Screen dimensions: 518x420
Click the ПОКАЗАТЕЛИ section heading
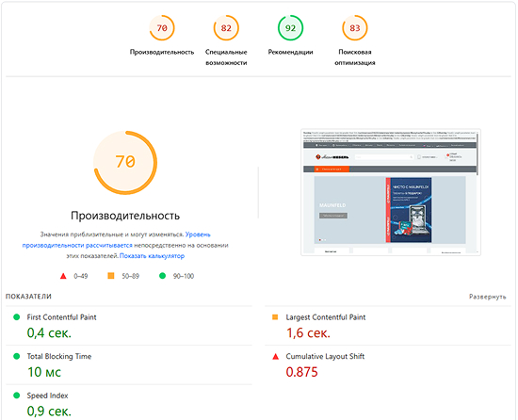click(x=28, y=297)
